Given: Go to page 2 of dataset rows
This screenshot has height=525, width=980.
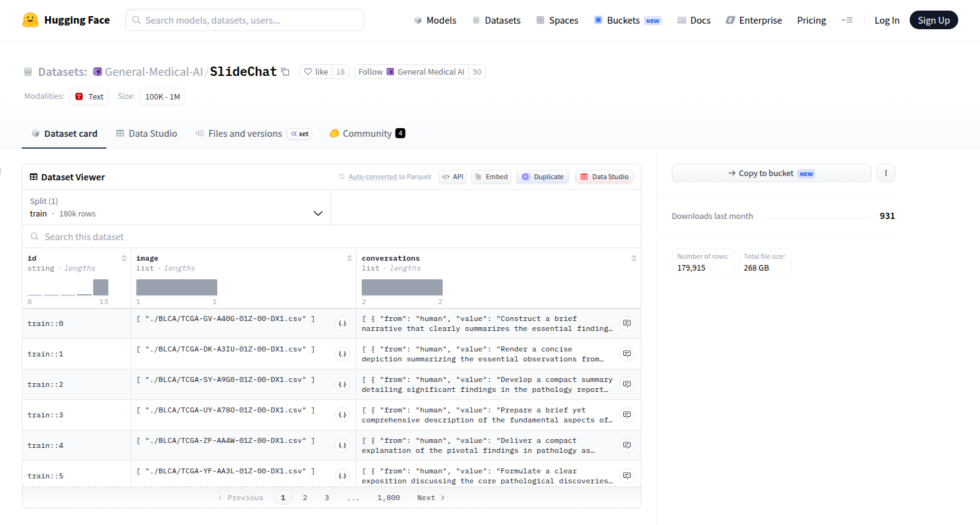Looking at the screenshot, I should point(305,498).
